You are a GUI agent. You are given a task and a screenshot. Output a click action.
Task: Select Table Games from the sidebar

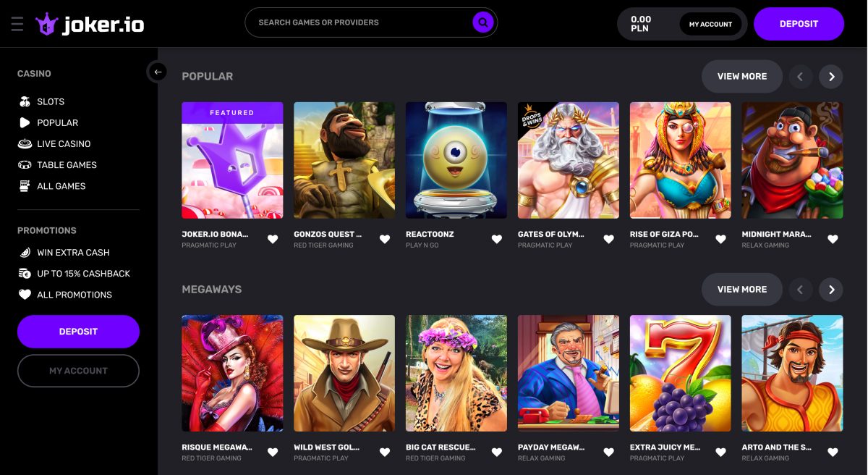tap(67, 164)
